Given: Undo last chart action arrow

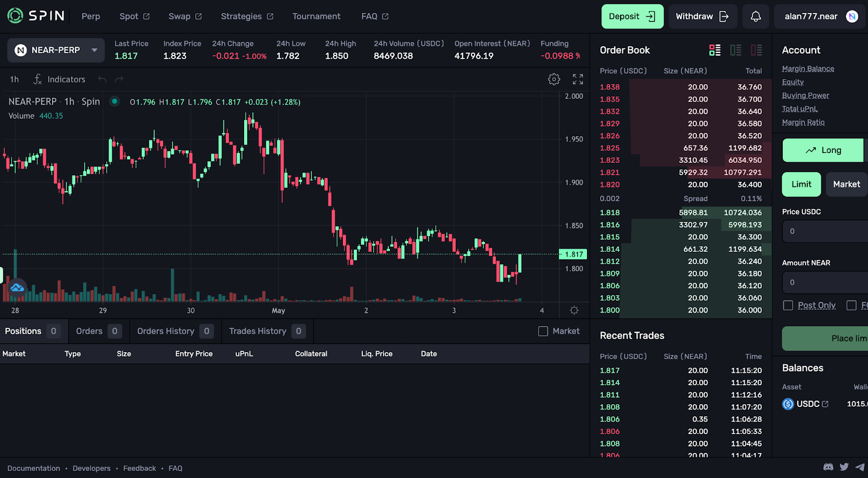Looking at the screenshot, I should pyautogui.click(x=102, y=79).
